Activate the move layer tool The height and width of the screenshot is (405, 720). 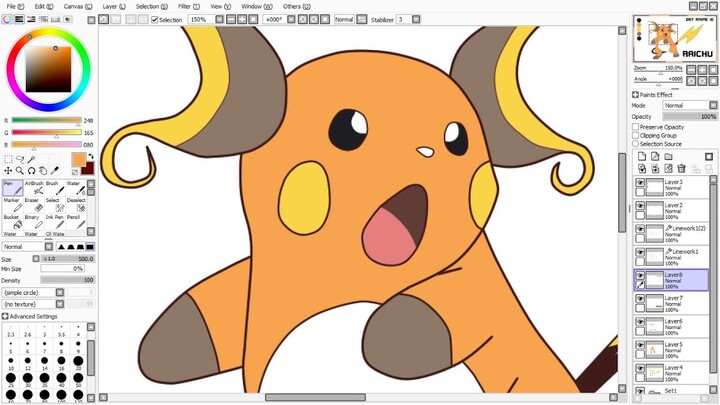[x=8, y=171]
